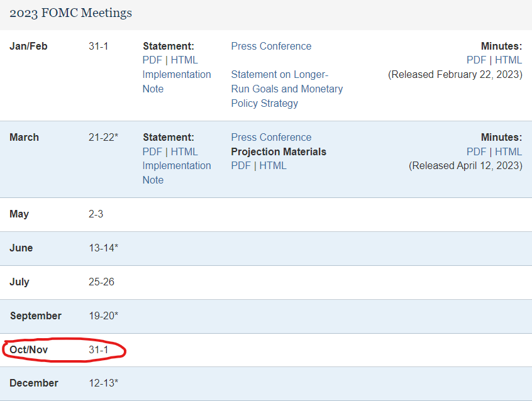Select the Jan/Feb month label
The height and width of the screenshot is (401, 532).
28,46
